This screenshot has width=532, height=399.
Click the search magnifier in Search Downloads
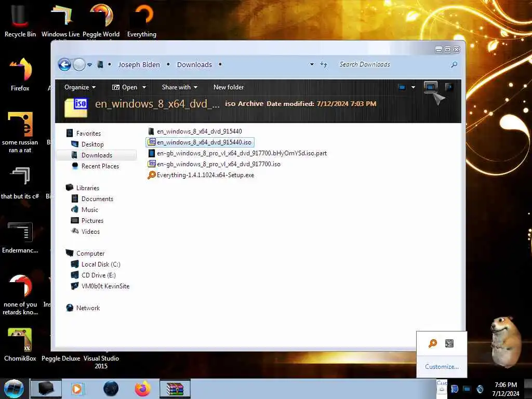(454, 64)
